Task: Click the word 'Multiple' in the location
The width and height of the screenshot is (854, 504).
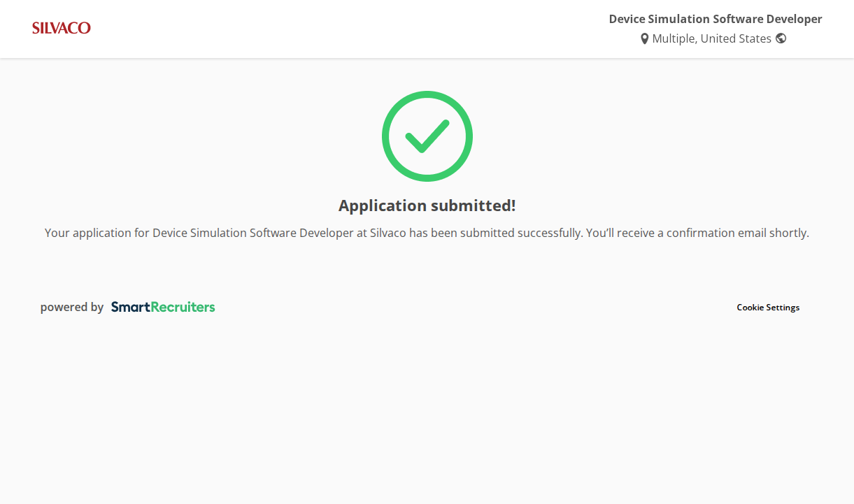Action: pyautogui.click(x=674, y=39)
